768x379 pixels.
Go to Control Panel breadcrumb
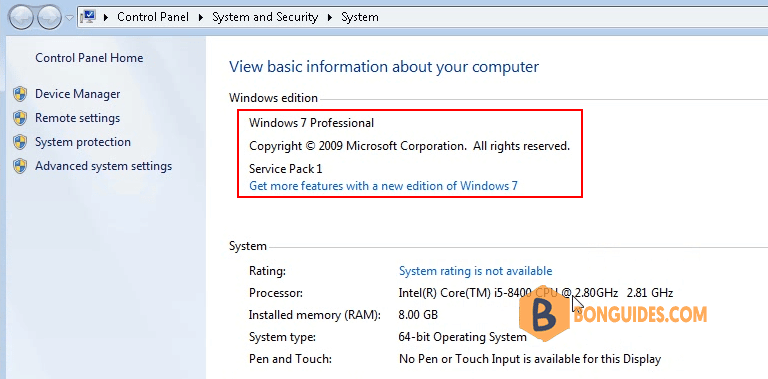(x=153, y=17)
